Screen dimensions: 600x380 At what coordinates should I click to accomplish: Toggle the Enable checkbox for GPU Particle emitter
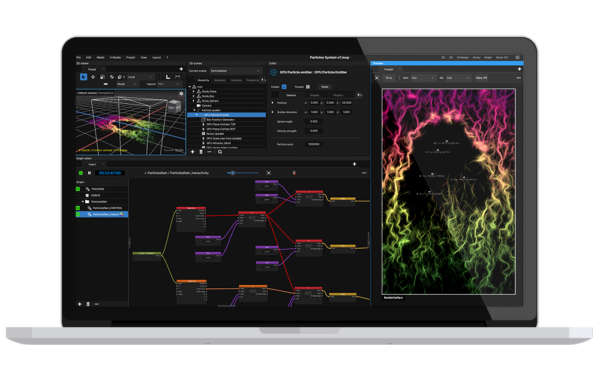pos(284,87)
